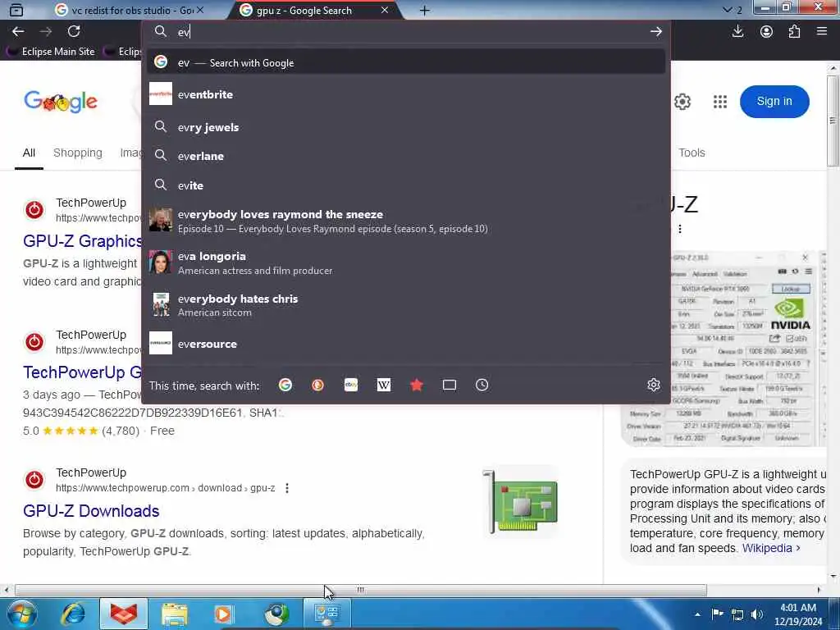The width and height of the screenshot is (840, 630).
Task: Open the control panel taskbar icon
Action: [327, 614]
